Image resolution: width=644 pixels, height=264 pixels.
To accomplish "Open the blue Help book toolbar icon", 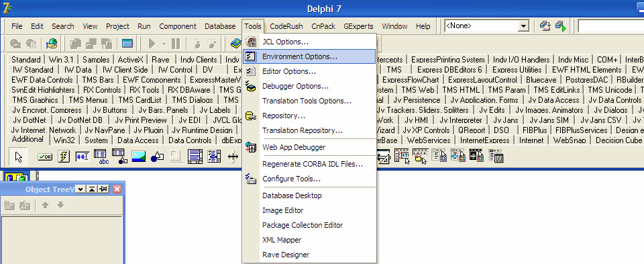I will tap(235, 44).
